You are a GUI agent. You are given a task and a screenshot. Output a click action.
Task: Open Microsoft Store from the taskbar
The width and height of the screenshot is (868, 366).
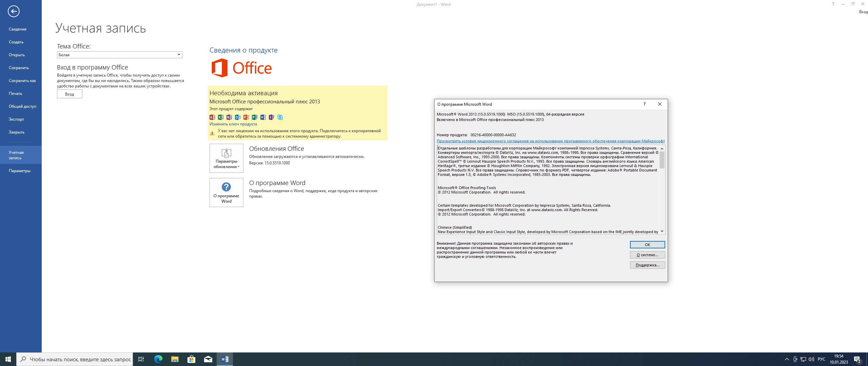[x=191, y=359]
